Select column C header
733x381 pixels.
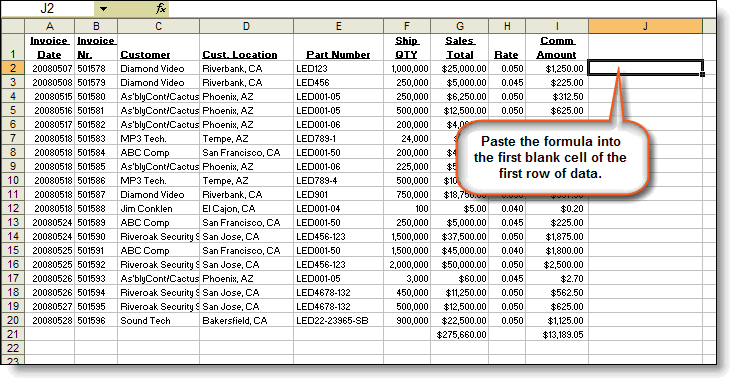tap(158, 26)
